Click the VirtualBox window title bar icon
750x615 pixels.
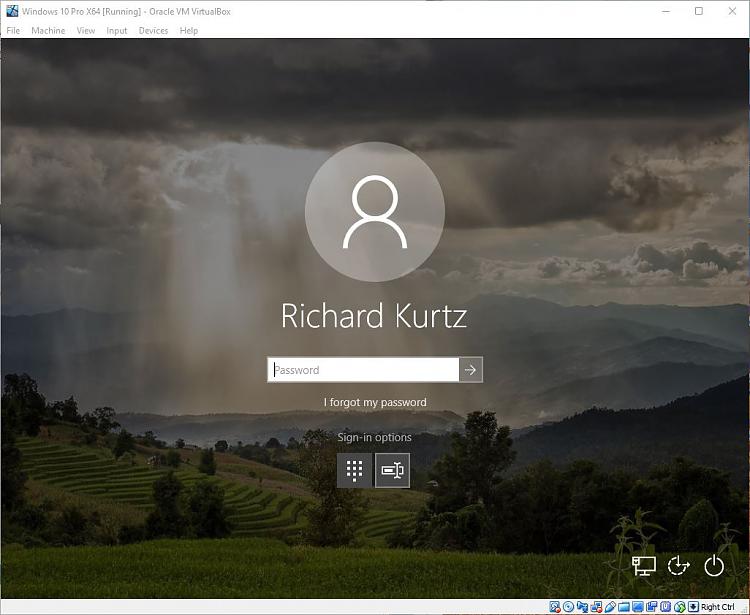12,11
